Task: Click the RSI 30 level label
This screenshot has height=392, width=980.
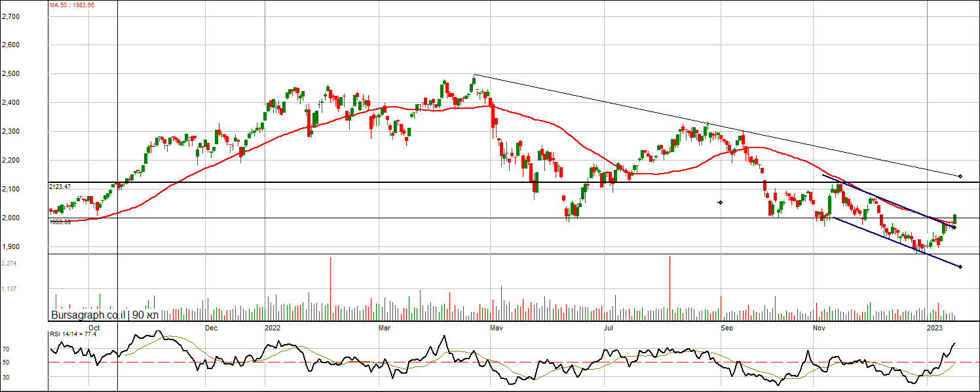Action: tap(5, 377)
